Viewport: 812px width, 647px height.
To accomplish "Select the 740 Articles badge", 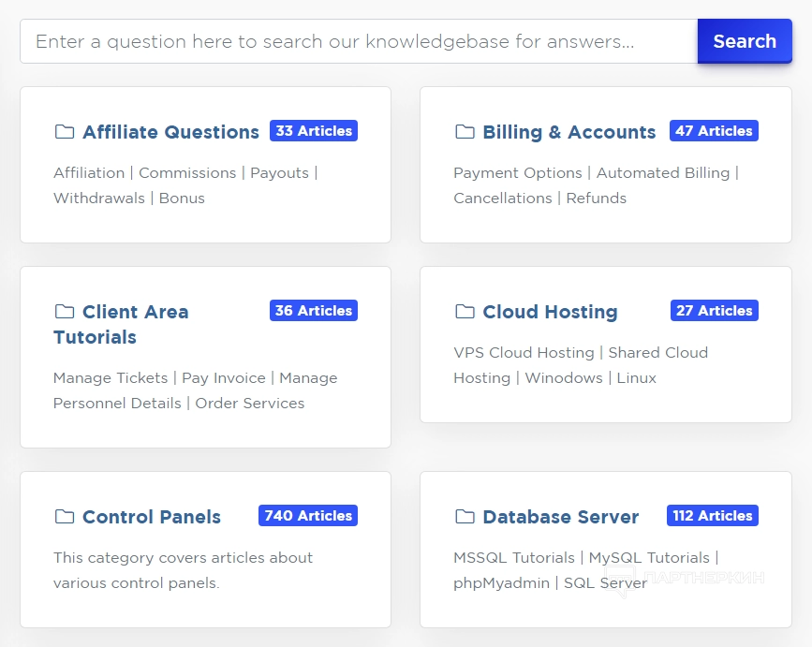I will (308, 516).
